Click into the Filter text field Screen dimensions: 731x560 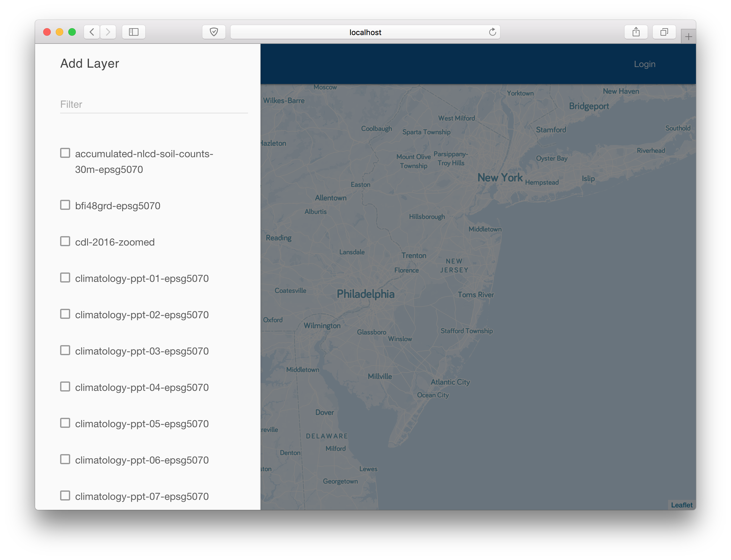(x=154, y=105)
